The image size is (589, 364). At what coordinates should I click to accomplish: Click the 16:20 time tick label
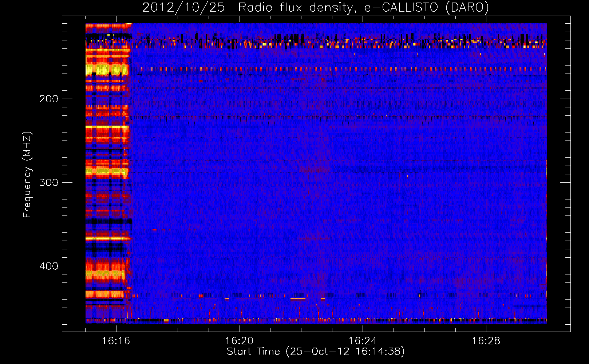click(x=239, y=341)
